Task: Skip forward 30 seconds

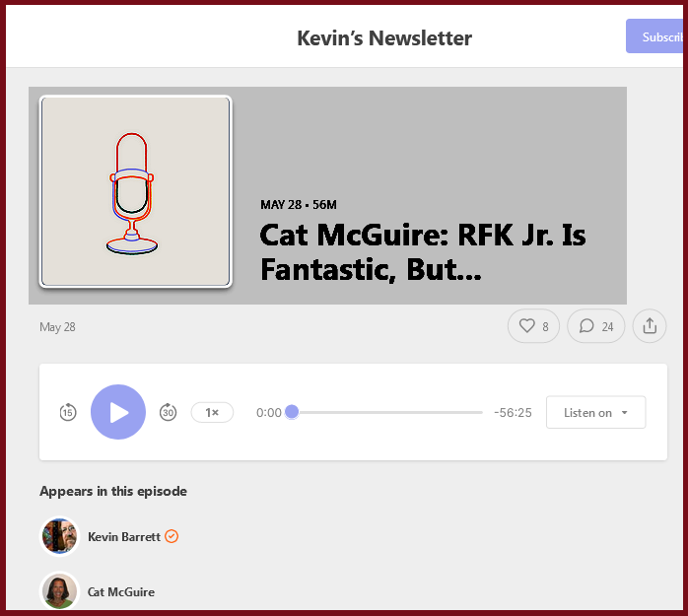Action: click(x=168, y=412)
